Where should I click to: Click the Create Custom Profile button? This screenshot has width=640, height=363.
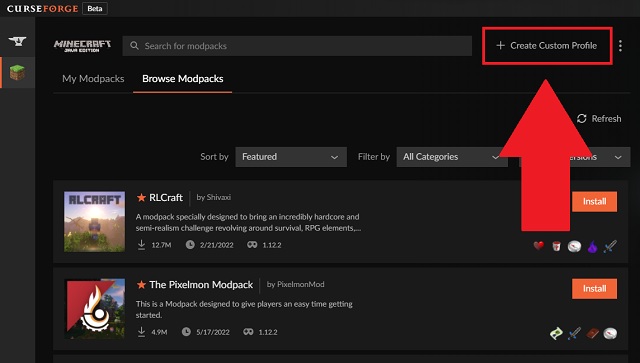pos(547,46)
